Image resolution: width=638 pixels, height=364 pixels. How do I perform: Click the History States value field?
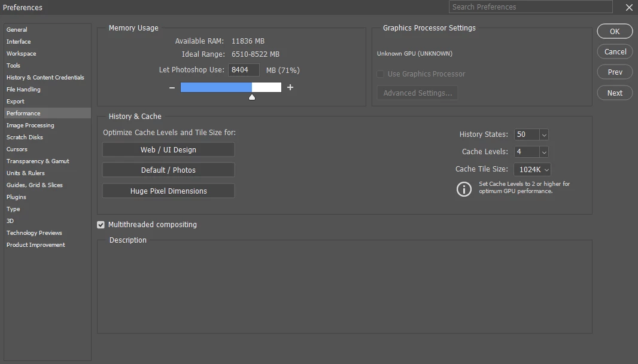(527, 134)
